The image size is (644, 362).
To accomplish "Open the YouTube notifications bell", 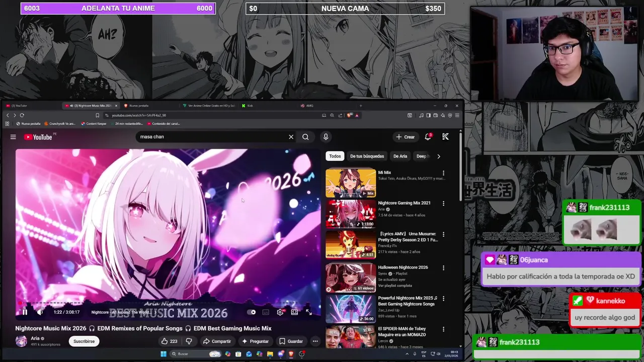I will [428, 137].
